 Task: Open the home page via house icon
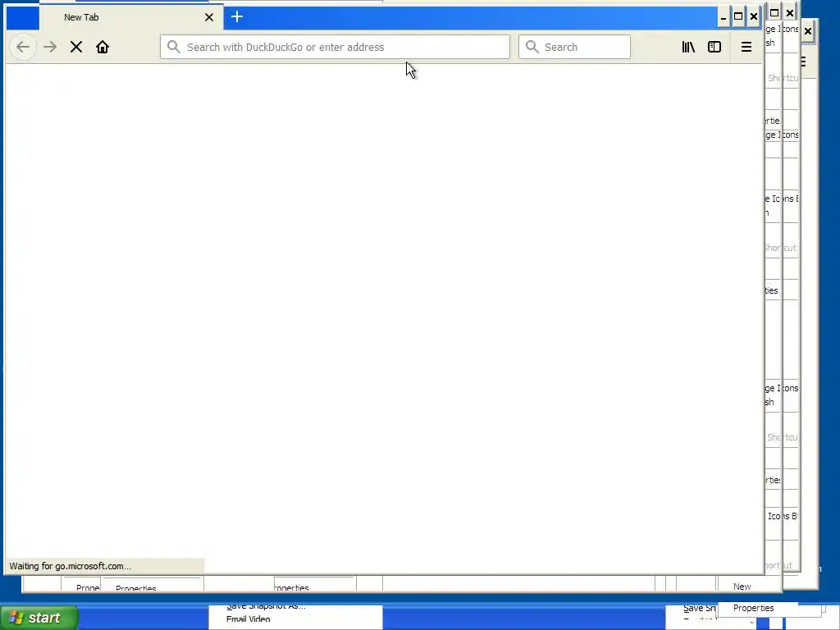(103, 47)
